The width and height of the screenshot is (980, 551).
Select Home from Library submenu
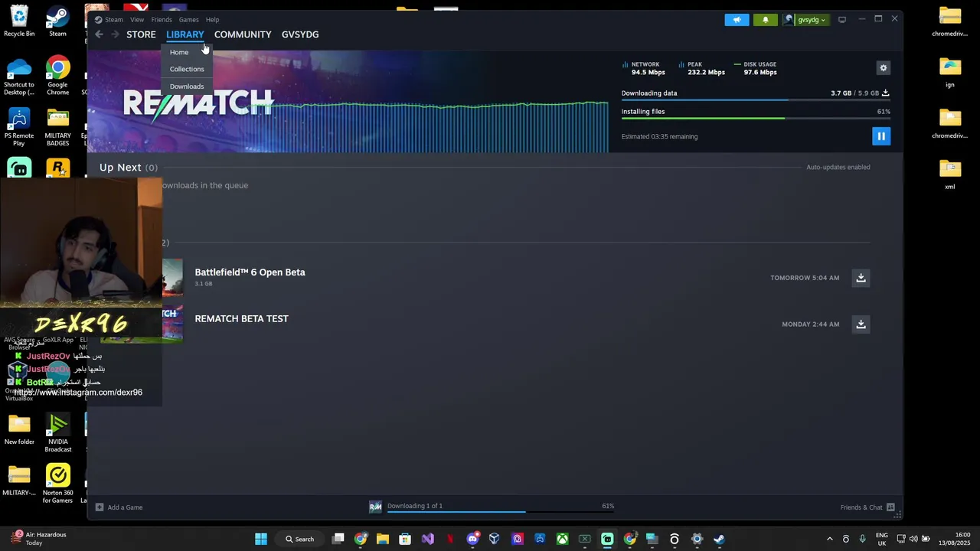click(179, 52)
